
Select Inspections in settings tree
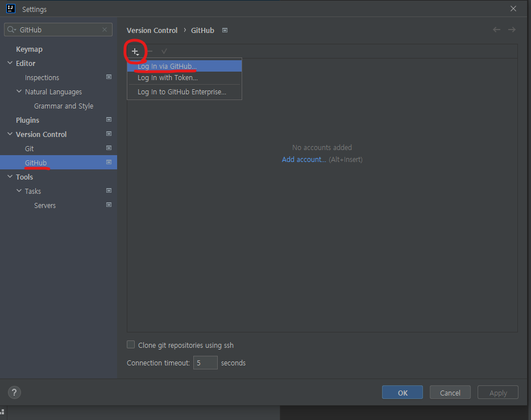click(x=42, y=78)
